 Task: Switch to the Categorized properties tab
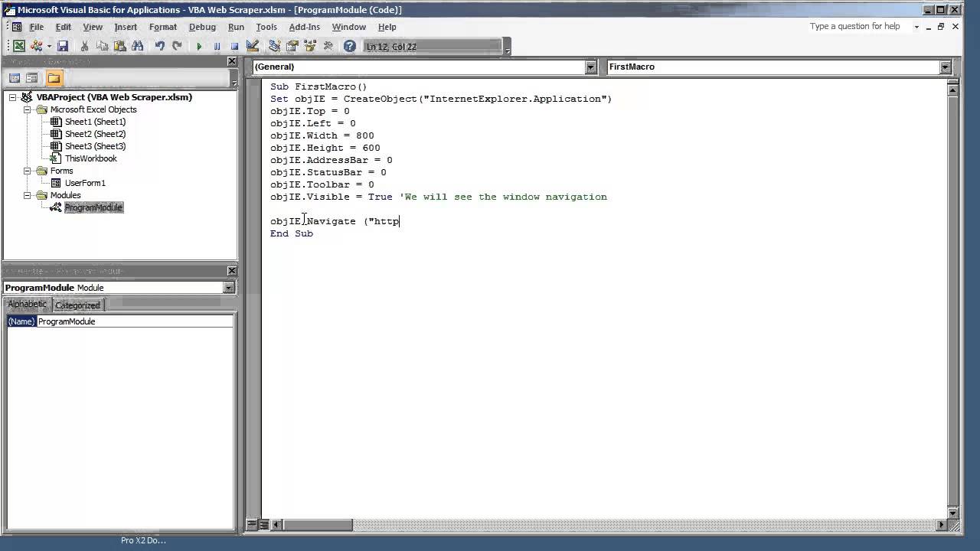pos(77,305)
